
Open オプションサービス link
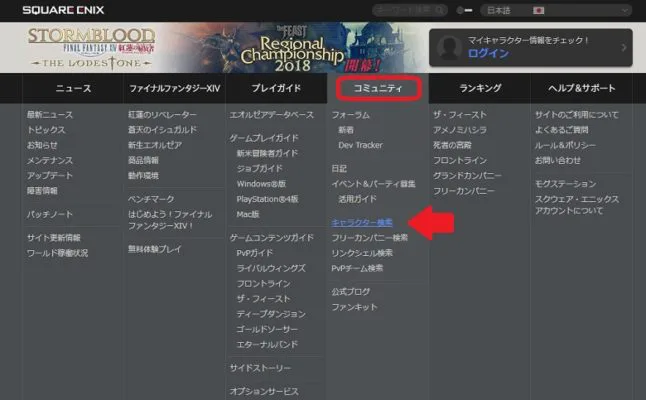[264, 391]
